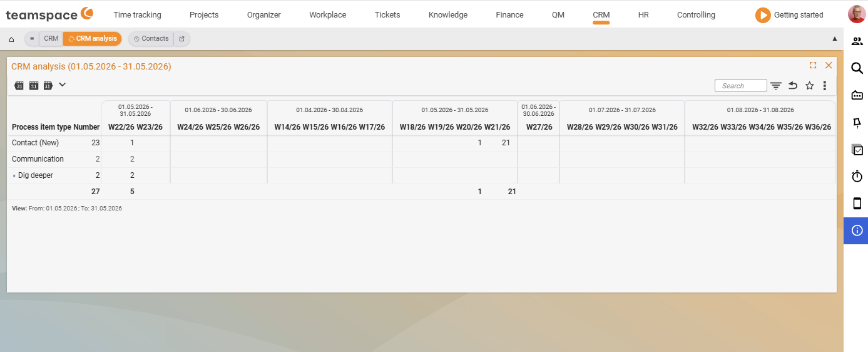
Task: Expand the date options chevron
Action: [x=62, y=85]
